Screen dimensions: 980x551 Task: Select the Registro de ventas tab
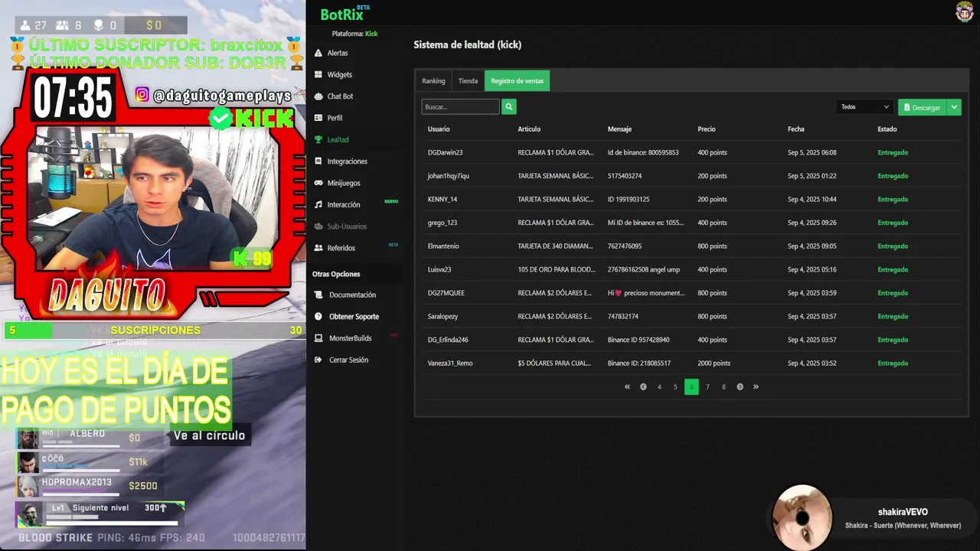point(517,80)
